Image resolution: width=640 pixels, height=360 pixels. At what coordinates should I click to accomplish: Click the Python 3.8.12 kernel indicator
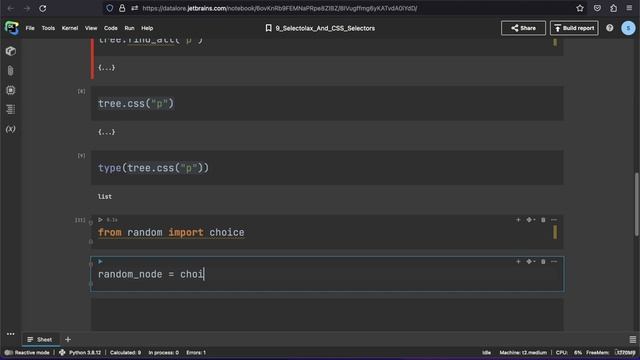tap(80, 352)
